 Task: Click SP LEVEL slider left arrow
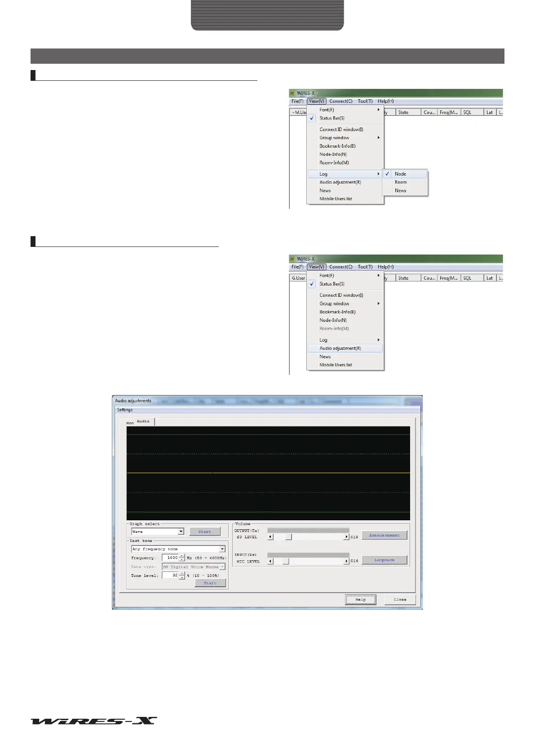270,537
